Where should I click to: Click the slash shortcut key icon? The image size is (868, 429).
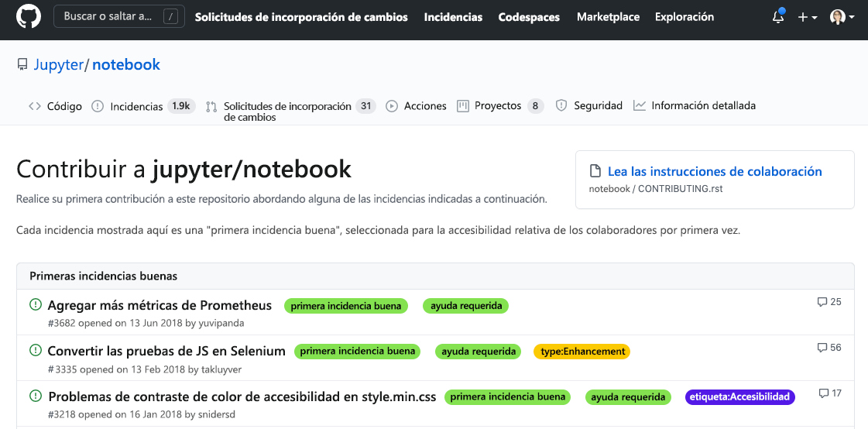click(171, 16)
